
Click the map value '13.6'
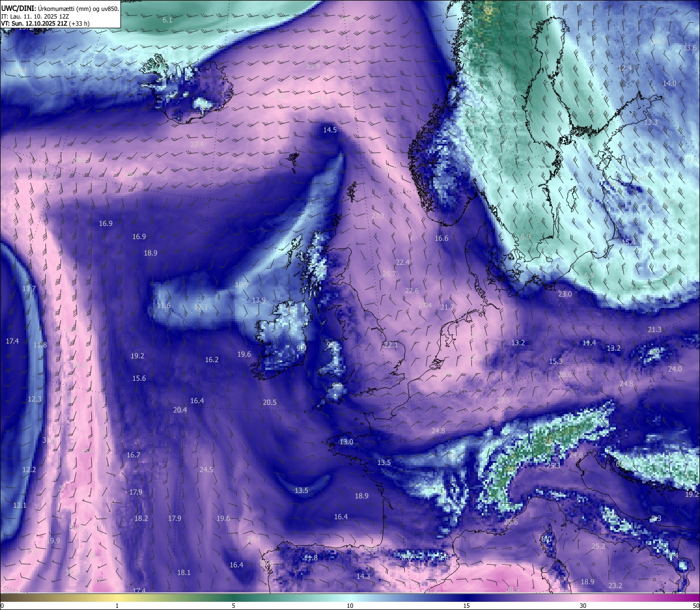click(690, 48)
